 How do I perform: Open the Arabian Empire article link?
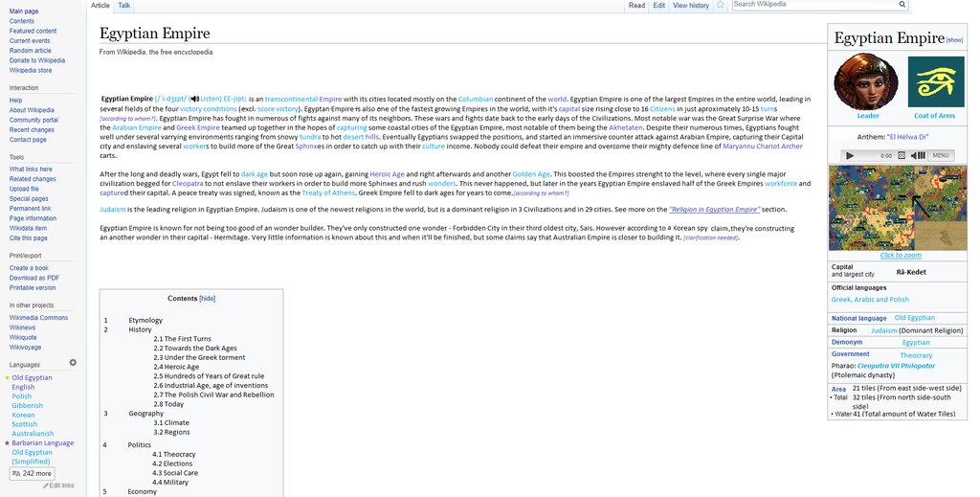point(136,127)
